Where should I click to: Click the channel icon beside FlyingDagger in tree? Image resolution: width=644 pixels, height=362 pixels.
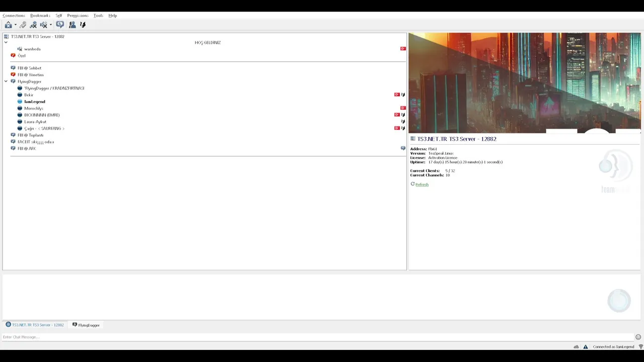[x=13, y=81]
